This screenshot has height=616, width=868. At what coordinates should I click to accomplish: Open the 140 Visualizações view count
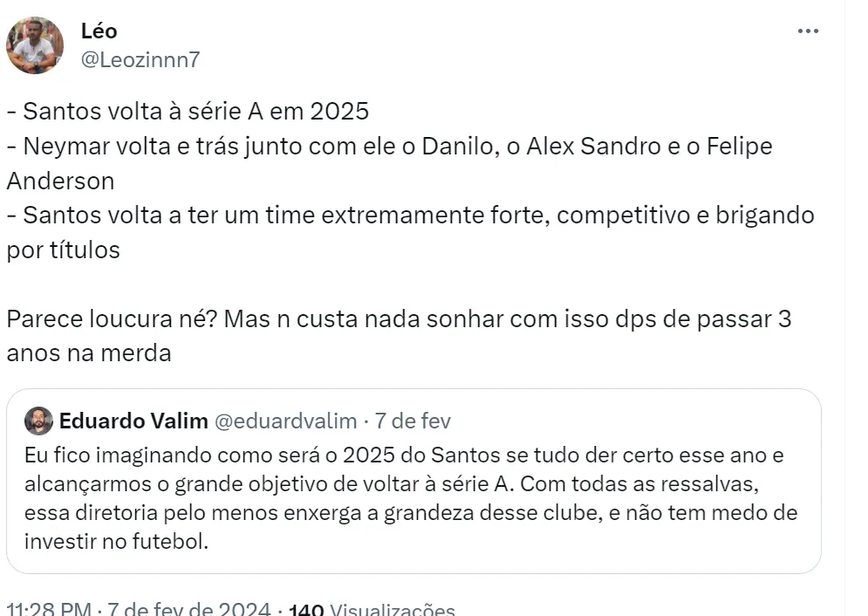click(371, 609)
